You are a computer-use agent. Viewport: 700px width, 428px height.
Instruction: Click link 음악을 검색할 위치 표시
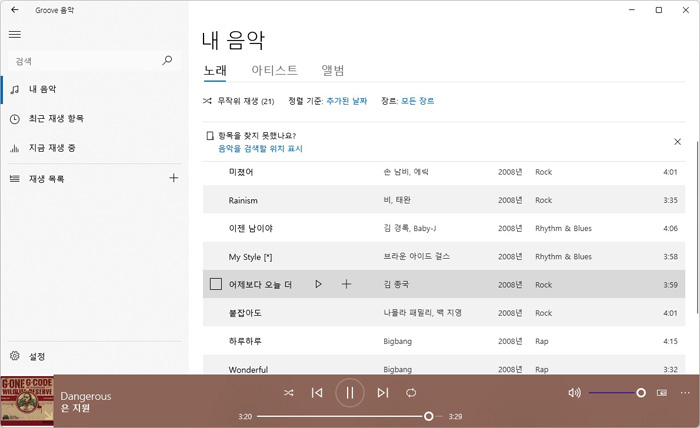pos(260,149)
